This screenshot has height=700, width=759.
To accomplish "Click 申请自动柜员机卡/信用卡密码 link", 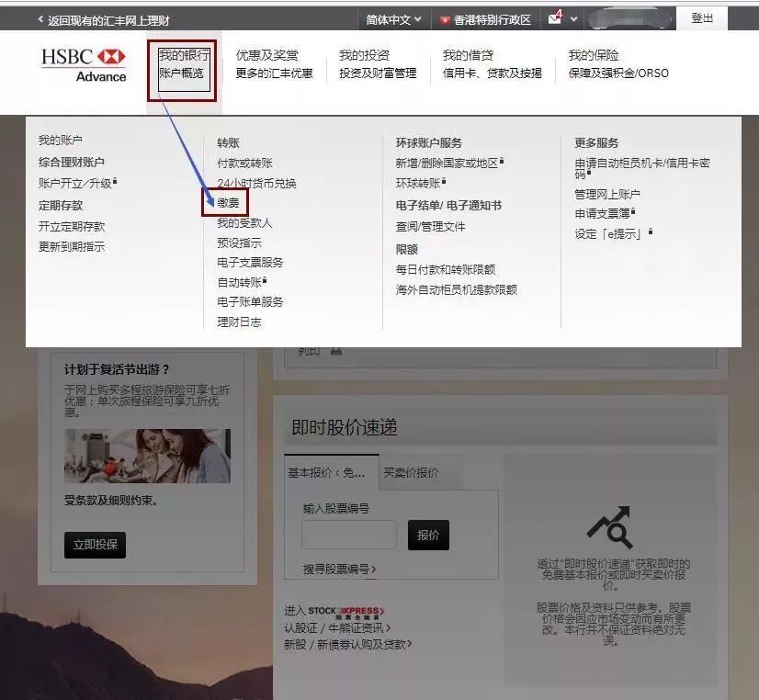I will 642,168.
